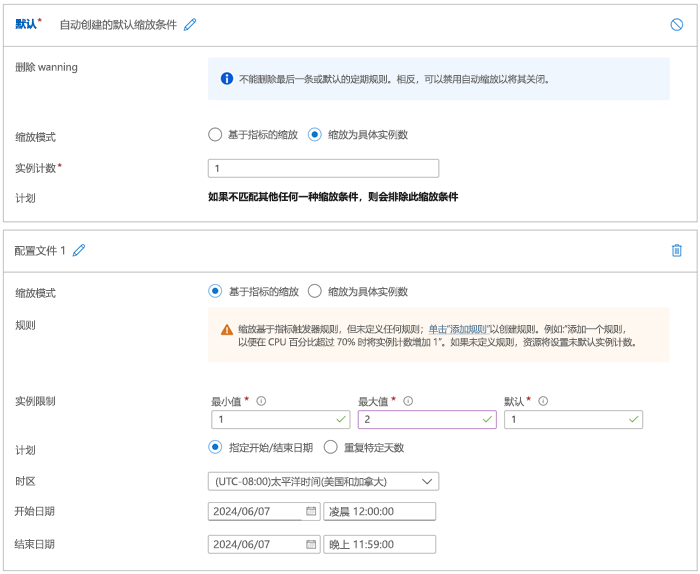Click the disable icon for default condition

[x=676, y=25]
